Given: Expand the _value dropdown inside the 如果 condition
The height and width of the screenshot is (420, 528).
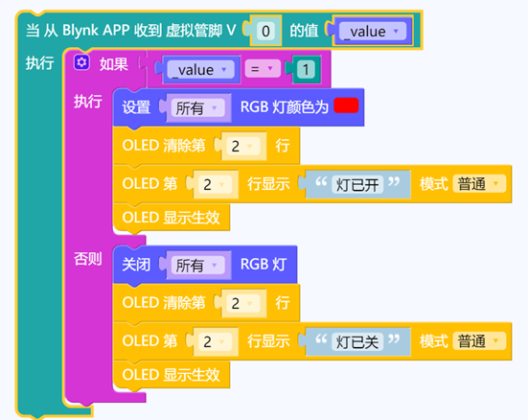Looking at the screenshot, I should (x=200, y=70).
